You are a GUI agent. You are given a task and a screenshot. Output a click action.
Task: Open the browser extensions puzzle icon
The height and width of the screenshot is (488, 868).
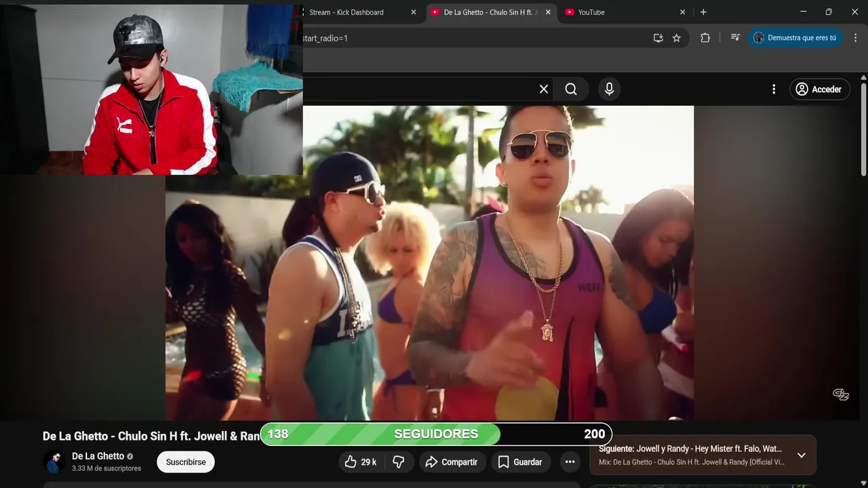point(705,38)
